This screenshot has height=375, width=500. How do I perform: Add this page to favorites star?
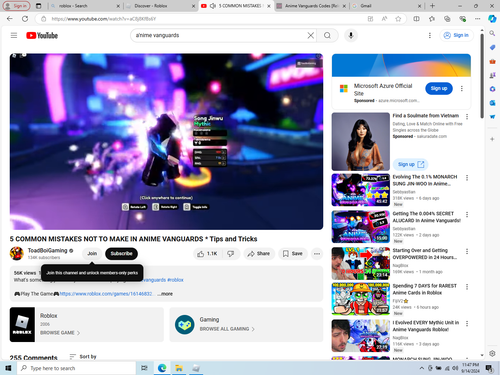point(398,19)
